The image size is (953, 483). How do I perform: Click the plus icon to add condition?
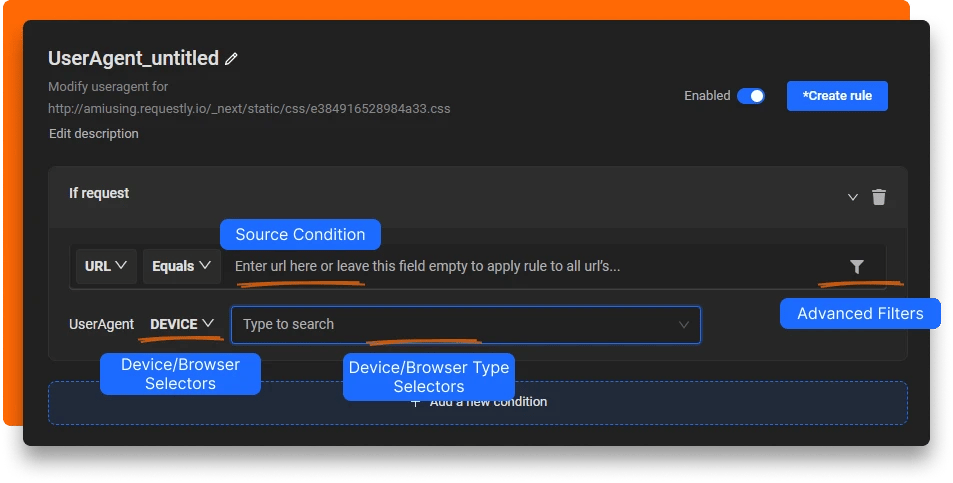click(416, 402)
